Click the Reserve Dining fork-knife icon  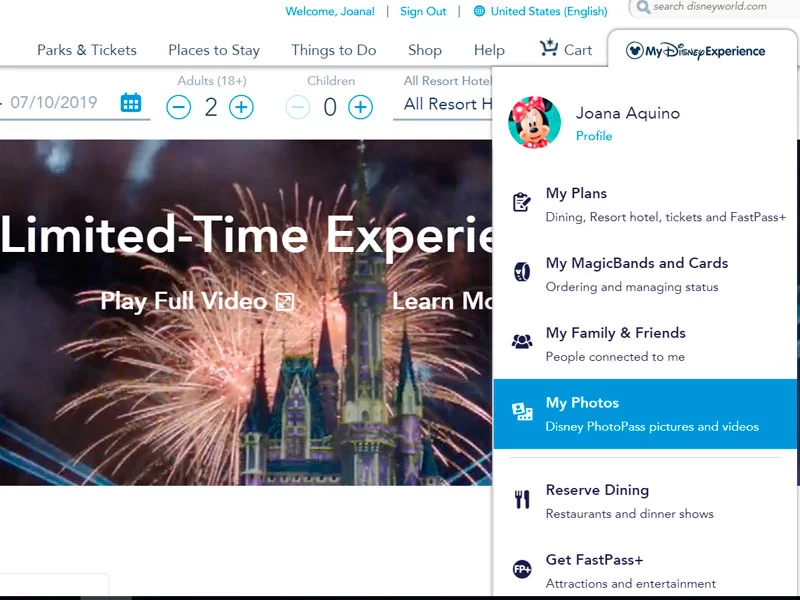click(x=522, y=499)
